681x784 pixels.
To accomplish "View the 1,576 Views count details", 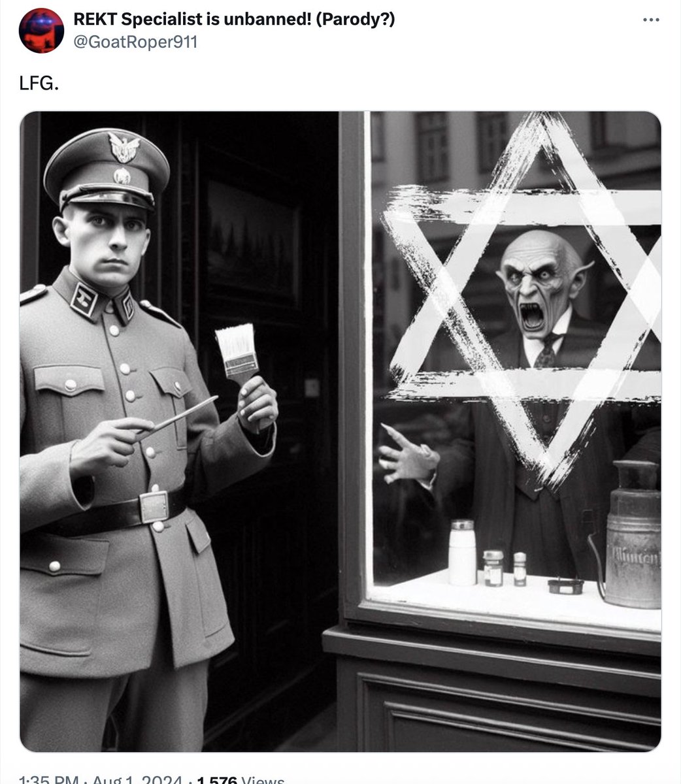I will tap(241, 780).
